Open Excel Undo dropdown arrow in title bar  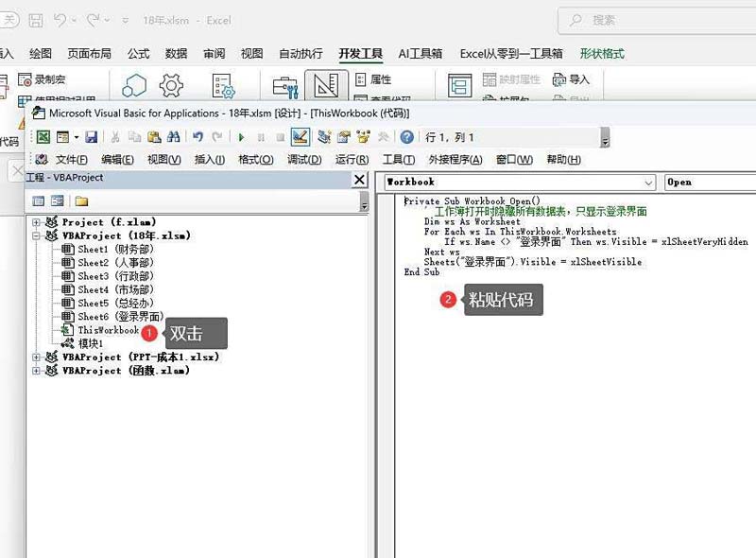point(74,20)
